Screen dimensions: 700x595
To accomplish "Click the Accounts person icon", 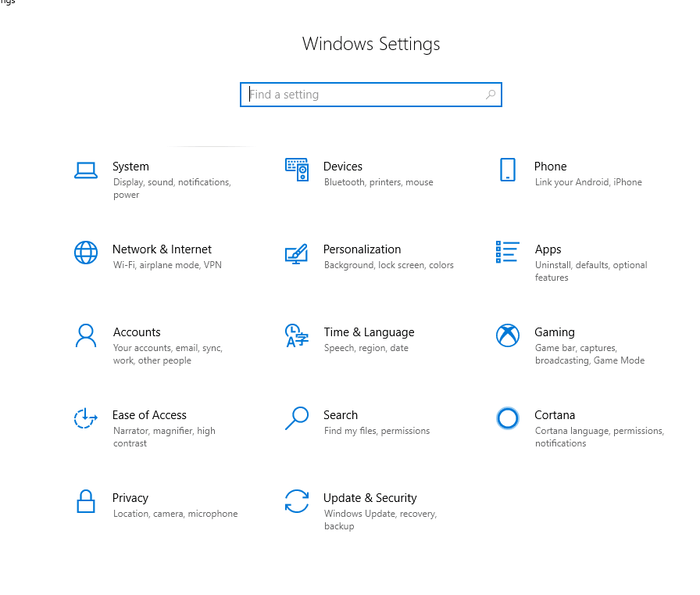I will (85, 335).
